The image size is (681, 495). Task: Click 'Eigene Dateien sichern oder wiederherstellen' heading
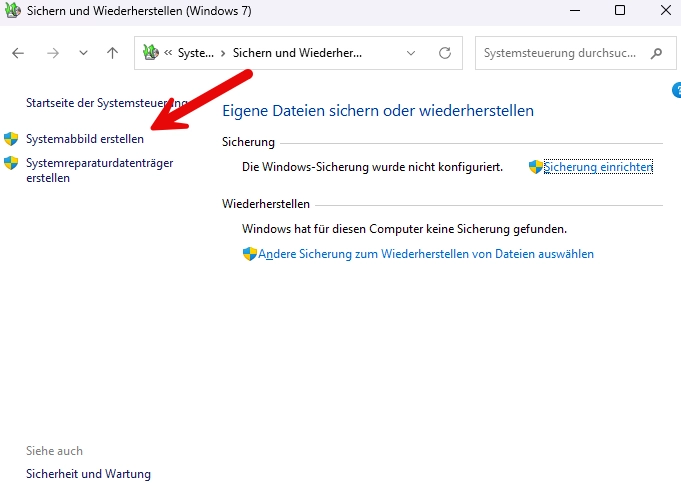click(378, 111)
